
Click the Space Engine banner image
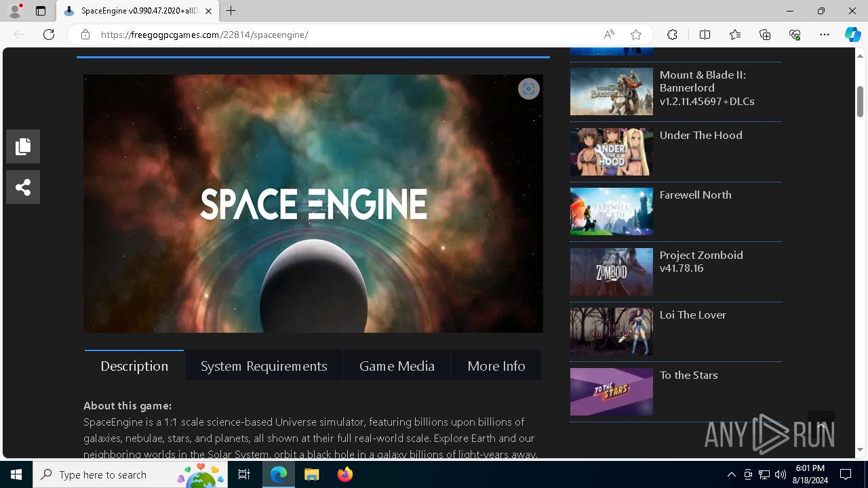313,203
